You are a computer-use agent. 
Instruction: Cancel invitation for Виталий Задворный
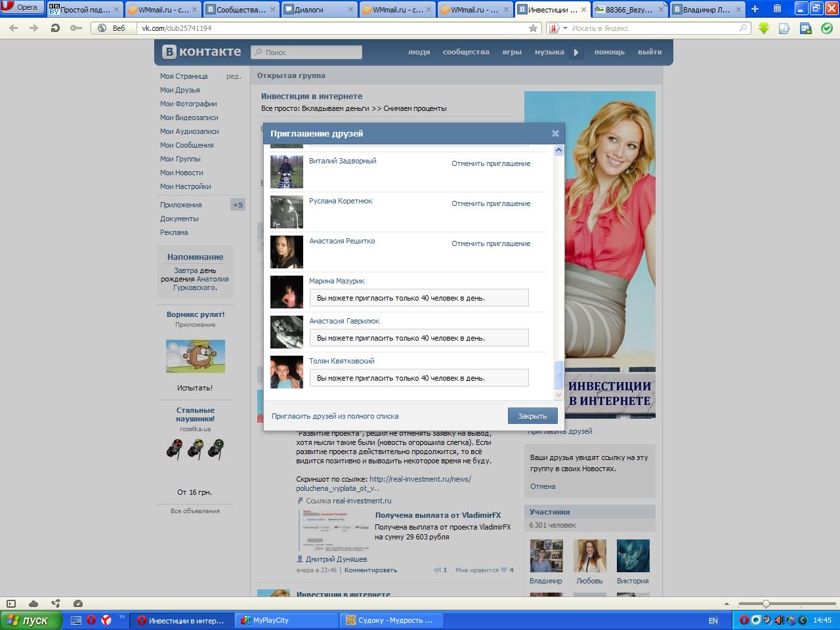(491, 163)
